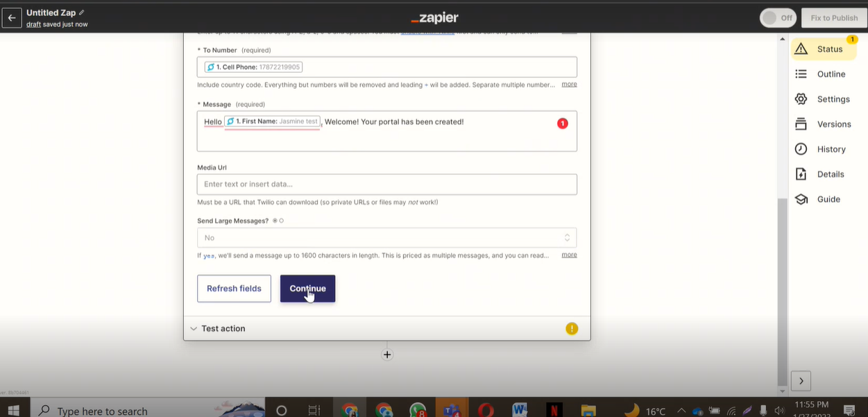Click the volume speaker tray icon
Screen dimensions: 868x417
coord(779,411)
